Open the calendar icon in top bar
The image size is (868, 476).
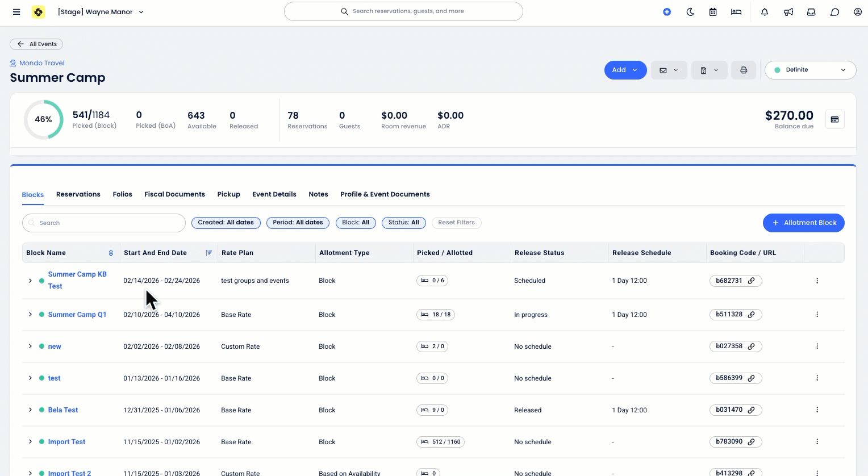click(713, 12)
